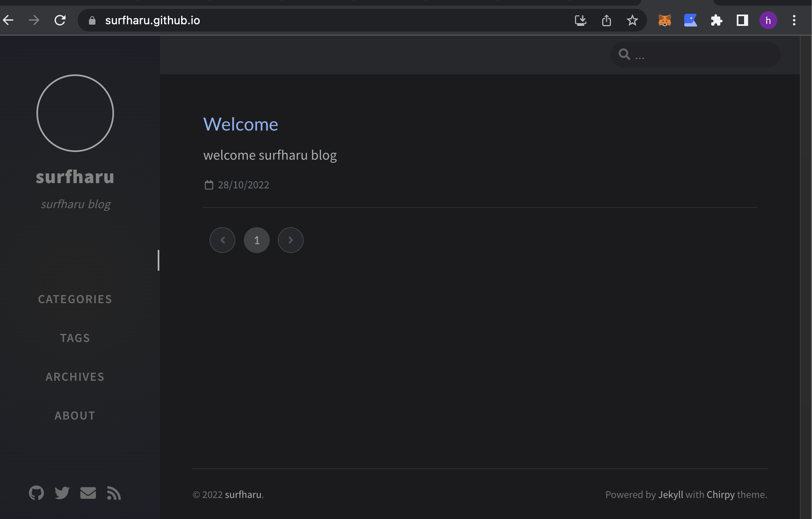Open the Chrome extensions puzzle icon
812x519 pixels.
pyautogui.click(x=716, y=20)
